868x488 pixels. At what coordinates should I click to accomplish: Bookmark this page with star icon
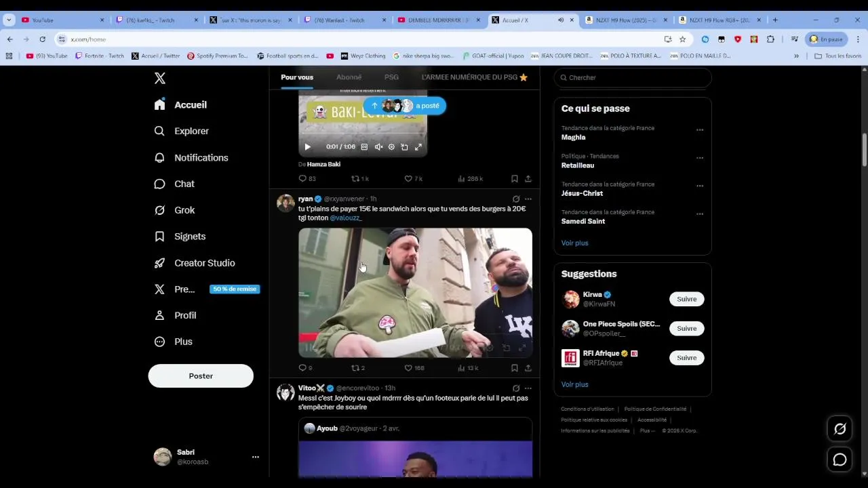pos(682,39)
